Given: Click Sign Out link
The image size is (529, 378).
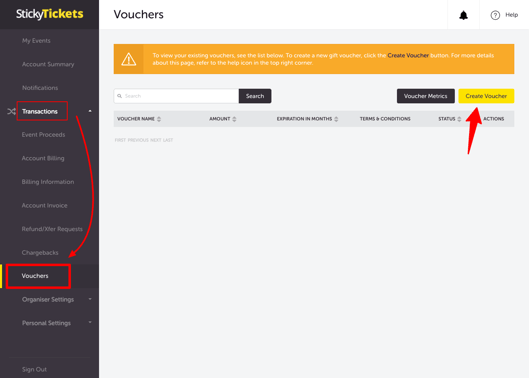Looking at the screenshot, I should click(34, 369).
